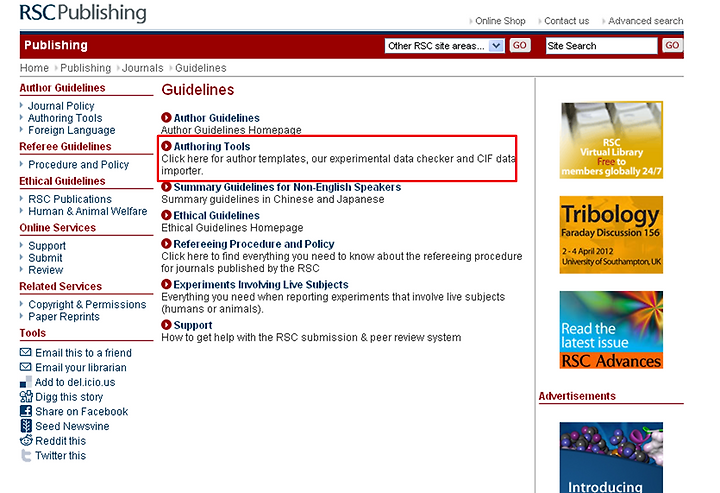This screenshot has width=720, height=493.
Task: Click the del.icio.us bookmark icon
Action: (26, 382)
